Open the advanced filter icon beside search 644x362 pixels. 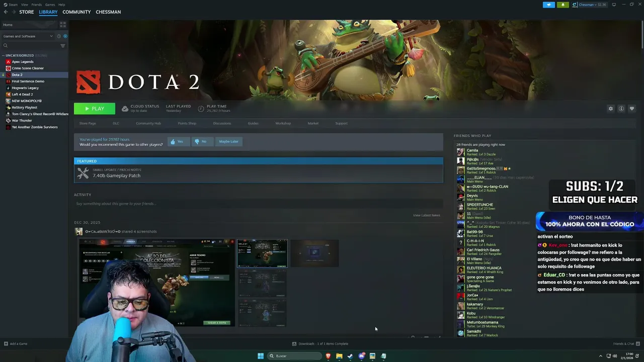pos(63,46)
